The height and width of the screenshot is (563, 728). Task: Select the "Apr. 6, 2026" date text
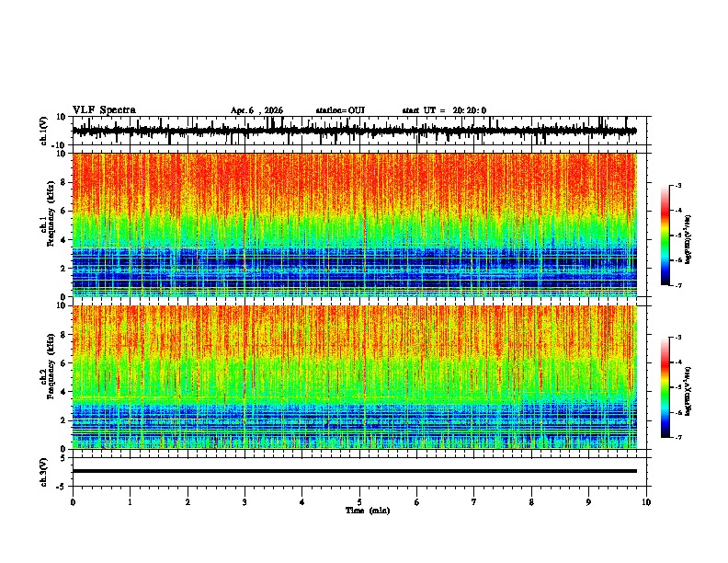256,110
